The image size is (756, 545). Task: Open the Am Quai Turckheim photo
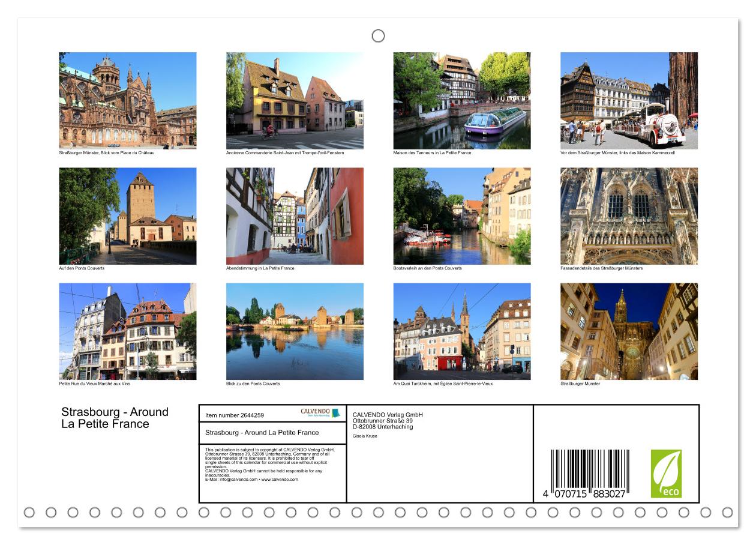(x=462, y=331)
